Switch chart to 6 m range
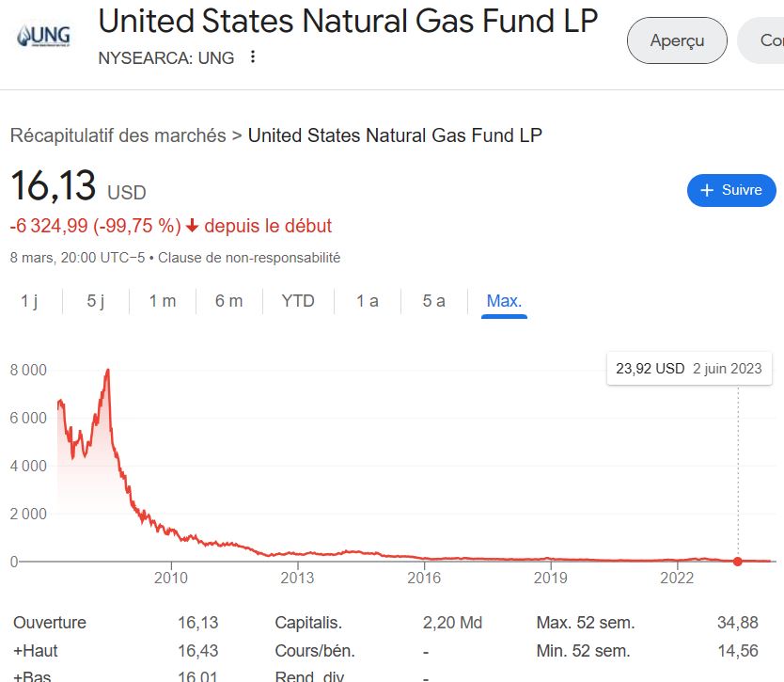 (228, 301)
